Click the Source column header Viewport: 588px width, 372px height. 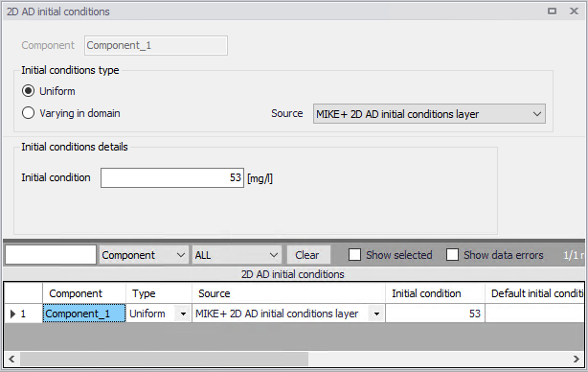pos(288,293)
